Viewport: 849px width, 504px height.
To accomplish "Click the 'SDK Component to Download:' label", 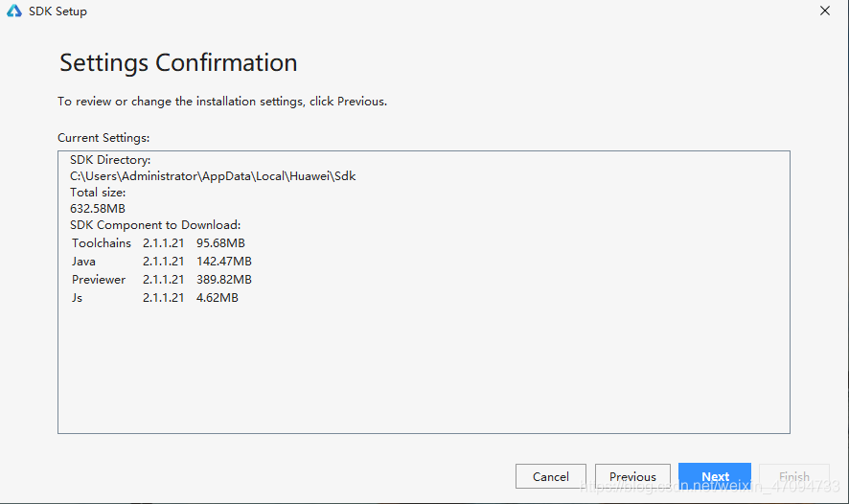I will tap(155, 224).
